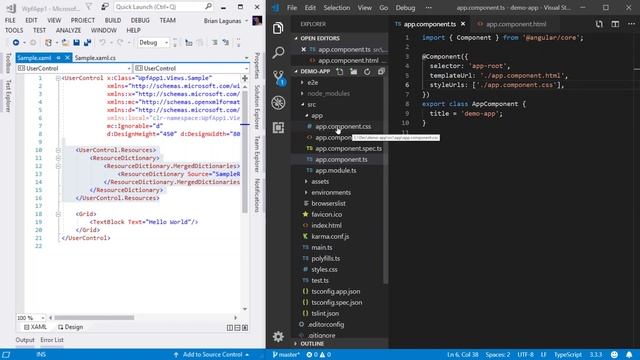Close the Sample.xaml tab

[x=67, y=58]
